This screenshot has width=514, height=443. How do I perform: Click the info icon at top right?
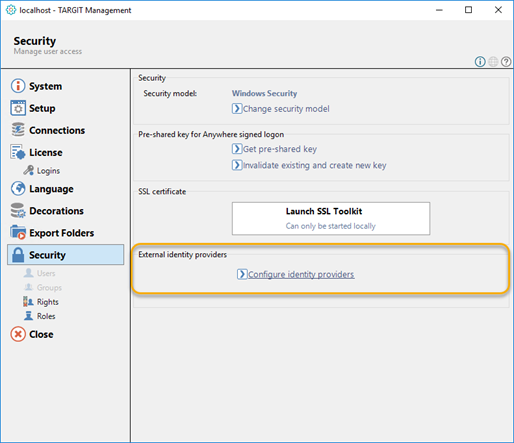(480, 62)
